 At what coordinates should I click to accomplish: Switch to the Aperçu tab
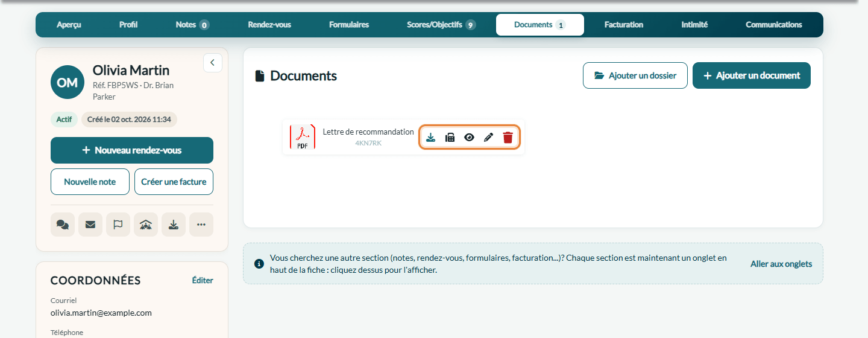(x=69, y=25)
